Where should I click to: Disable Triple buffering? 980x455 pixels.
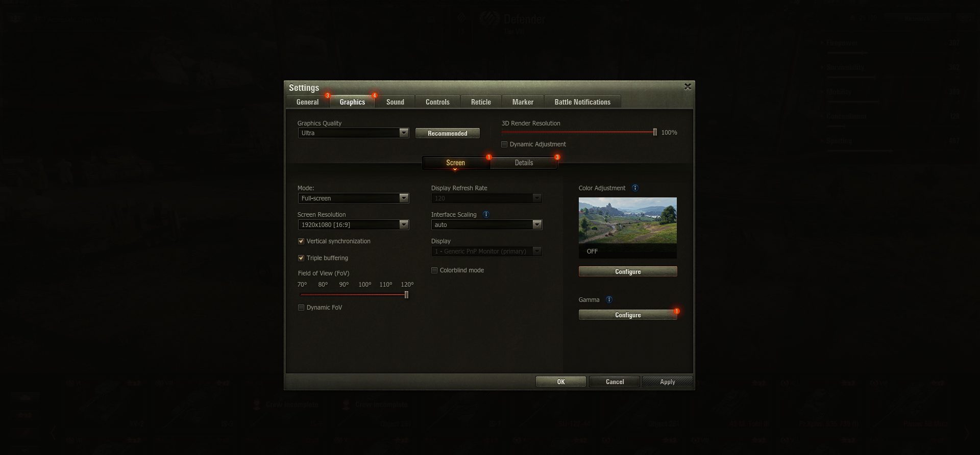click(301, 258)
